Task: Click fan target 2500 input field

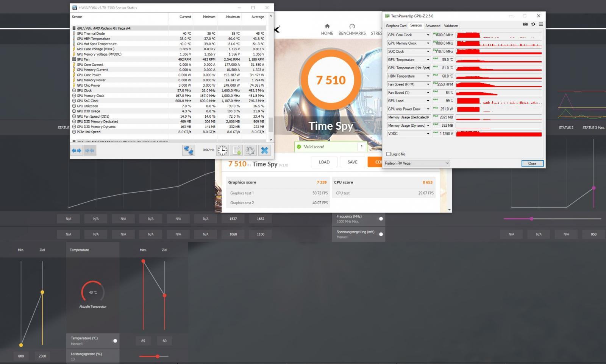Action: [42, 356]
